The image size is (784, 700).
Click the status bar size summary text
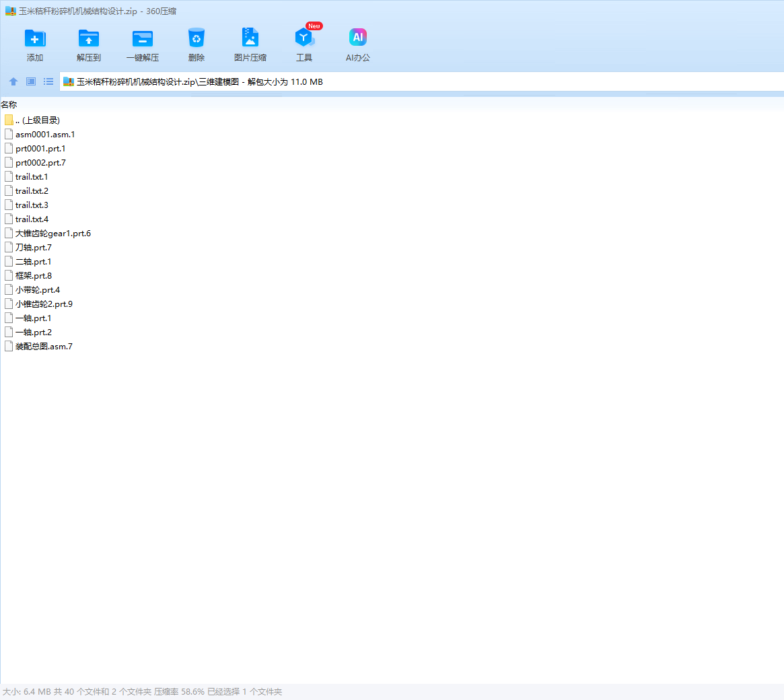(143, 691)
